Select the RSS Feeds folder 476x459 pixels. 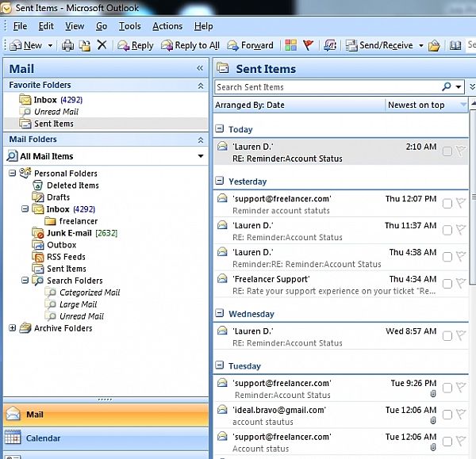click(66, 257)
